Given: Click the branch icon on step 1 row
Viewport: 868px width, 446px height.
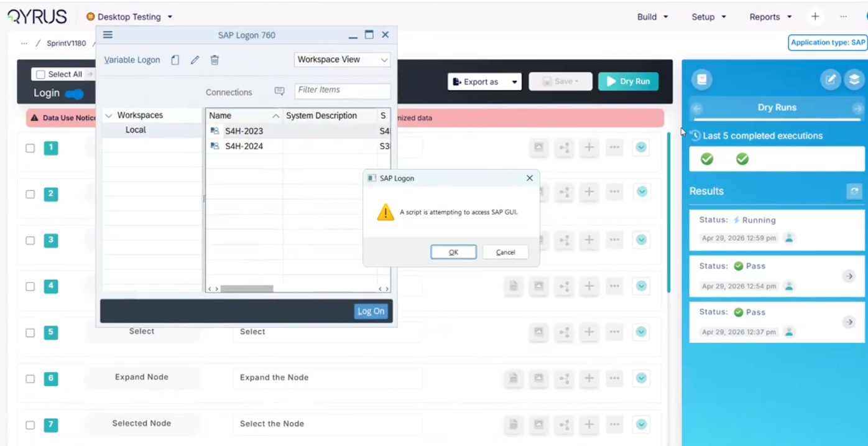Looking at the screenshot, I should point(565,147).
